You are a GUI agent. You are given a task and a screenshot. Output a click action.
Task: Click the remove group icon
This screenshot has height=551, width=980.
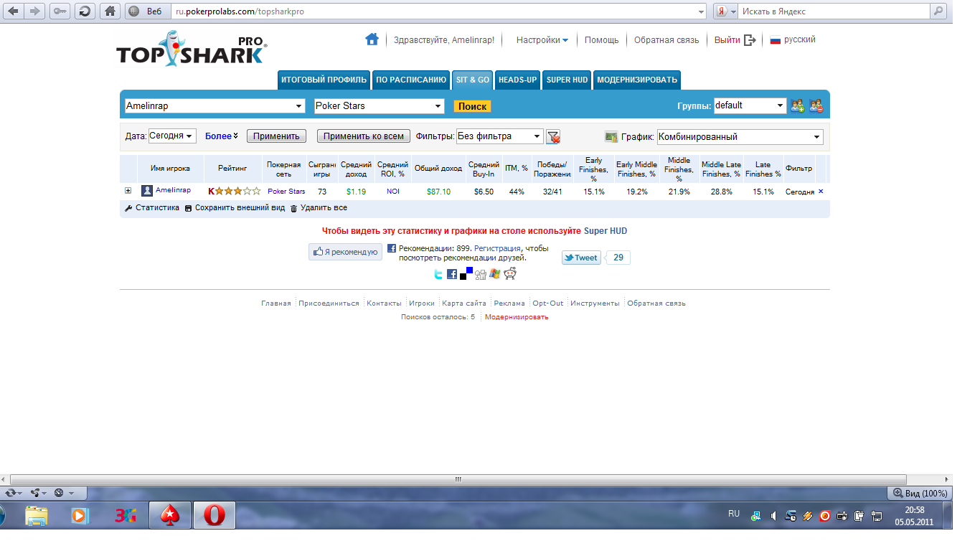[816, 106]
